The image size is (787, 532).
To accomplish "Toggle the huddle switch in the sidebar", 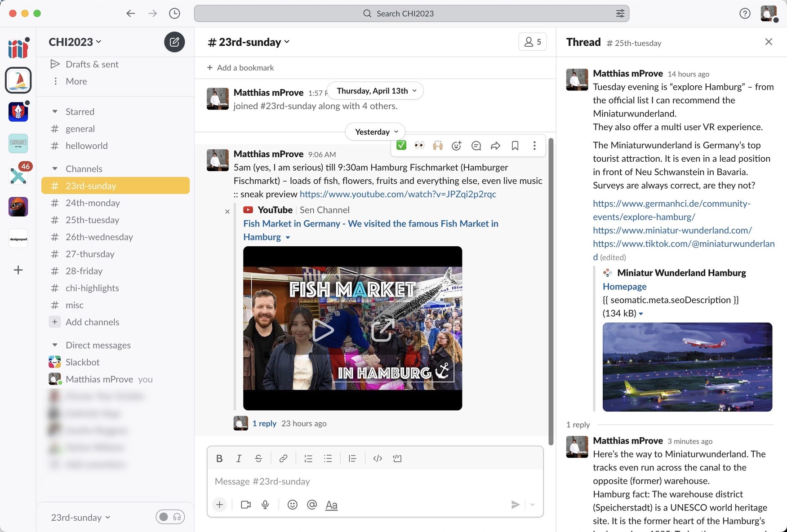I will pyautogui.click(x=170, y=517).
